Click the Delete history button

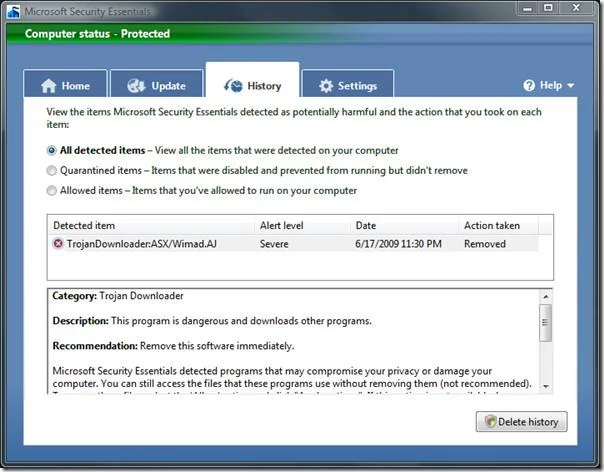point(522,422)
